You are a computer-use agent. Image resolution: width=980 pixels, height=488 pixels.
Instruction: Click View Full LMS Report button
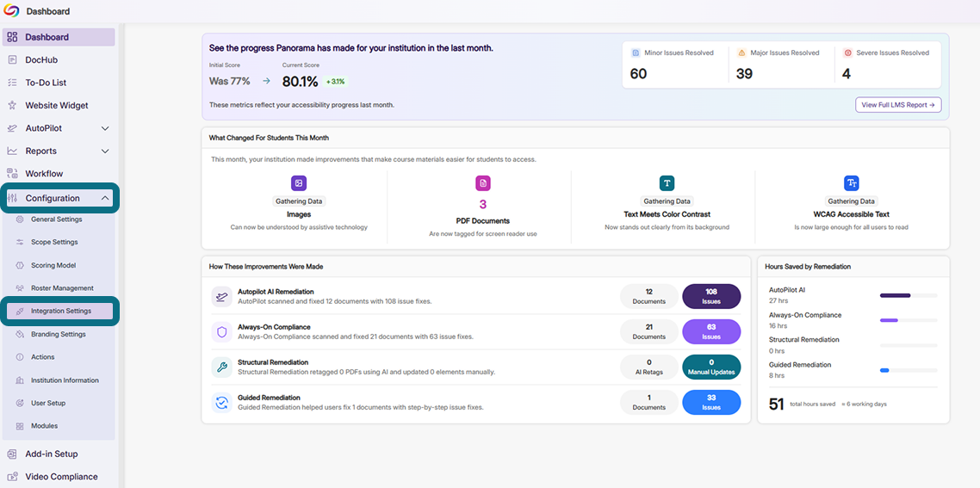[x=898, y=105]
